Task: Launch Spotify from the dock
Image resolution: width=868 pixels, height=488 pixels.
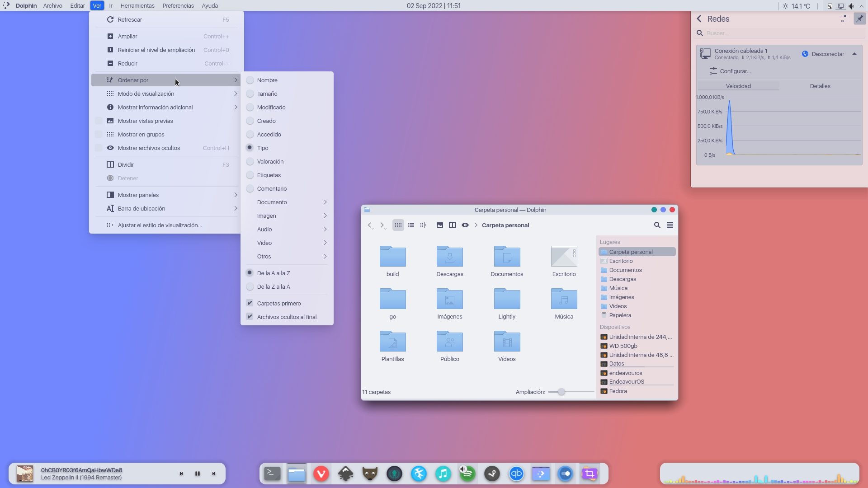Action: click(x=467, y=474)
